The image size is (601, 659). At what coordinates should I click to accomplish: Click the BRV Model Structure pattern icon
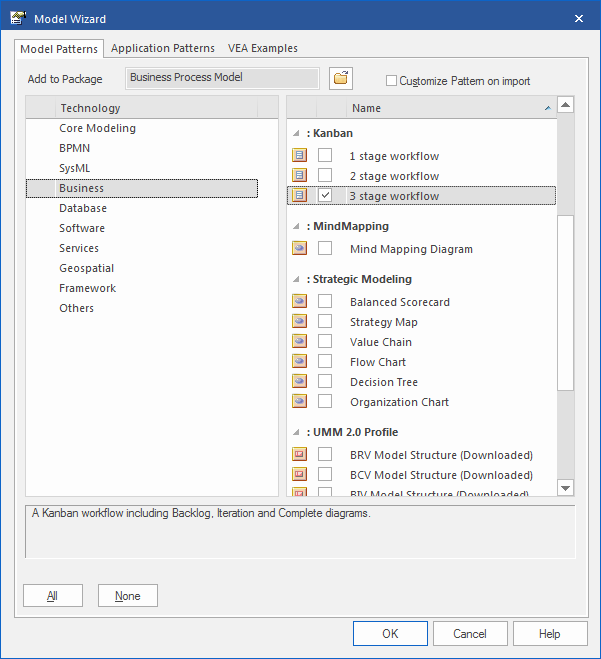pyautogui.click(x=299, y=455)
